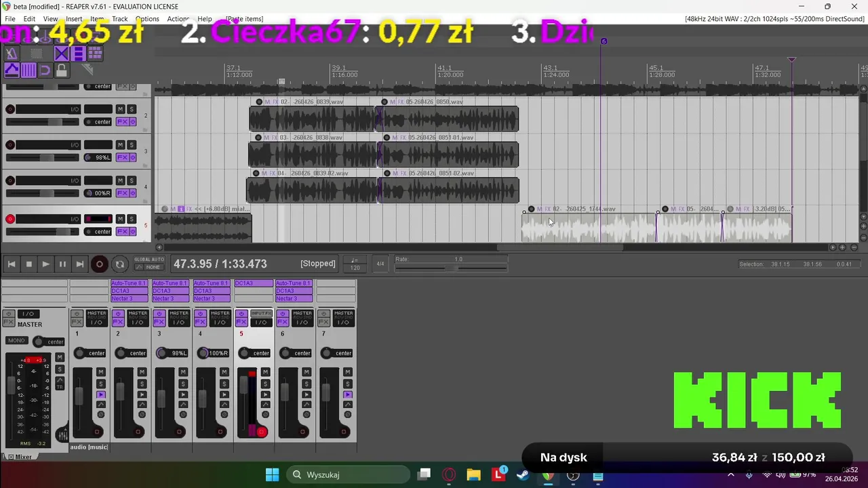The image size is (868, 488).
Task: Toggle ripple editing grid icon
Action: tap(95, 54)
